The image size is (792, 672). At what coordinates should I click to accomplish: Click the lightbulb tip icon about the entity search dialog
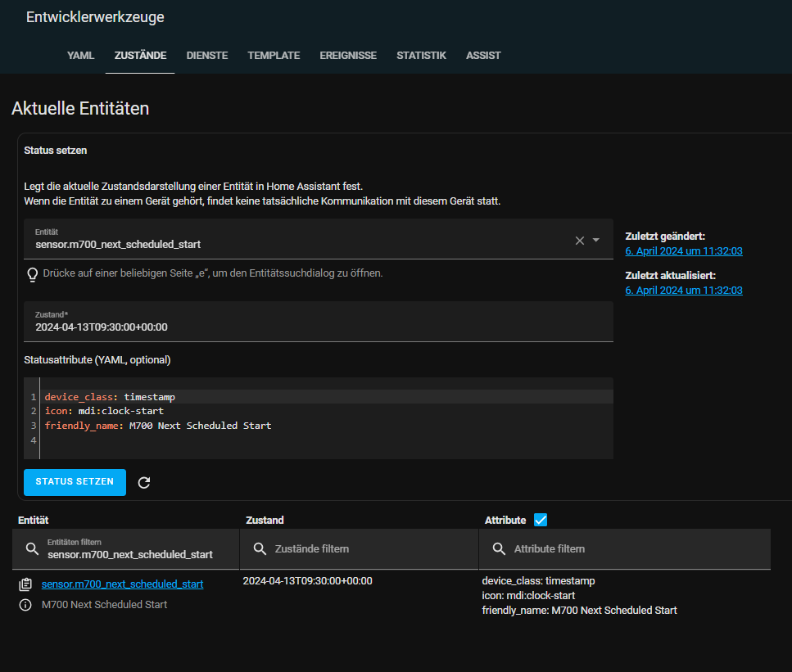32,273
